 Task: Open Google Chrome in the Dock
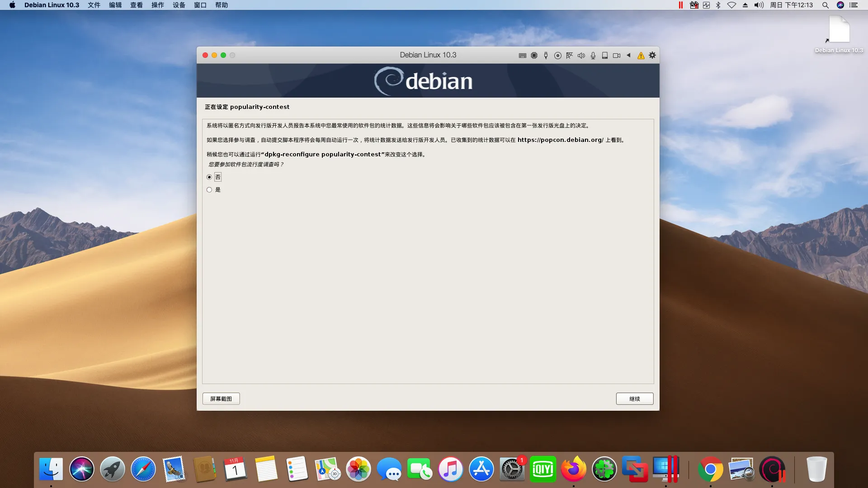pyautogui.click(x=711, y=469)
